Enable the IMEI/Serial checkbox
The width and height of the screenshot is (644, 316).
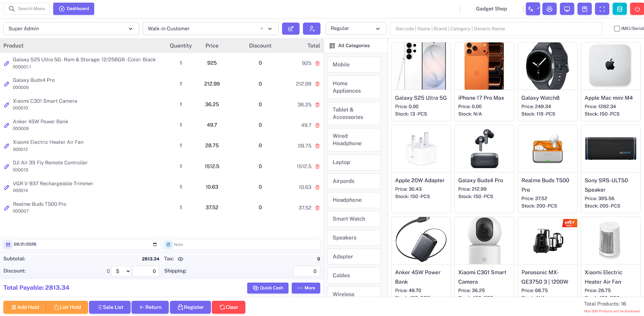pyautogui.click(x=617, y=29)
